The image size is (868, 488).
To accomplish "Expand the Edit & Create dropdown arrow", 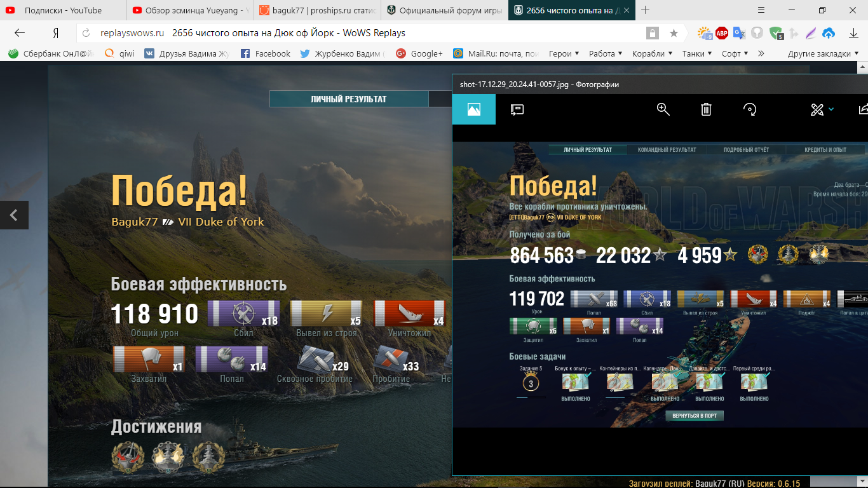I will coord(831,109).
